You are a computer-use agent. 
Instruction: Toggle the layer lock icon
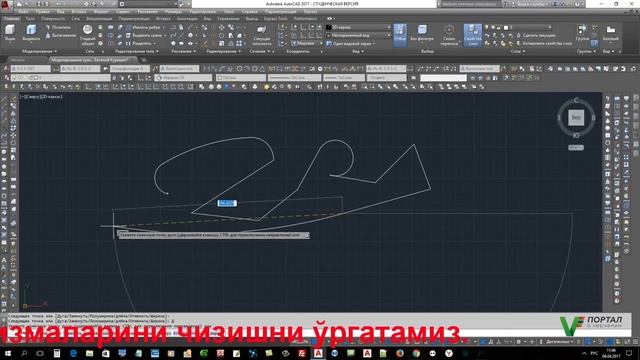pyautogui.click(x=499, y=27)
